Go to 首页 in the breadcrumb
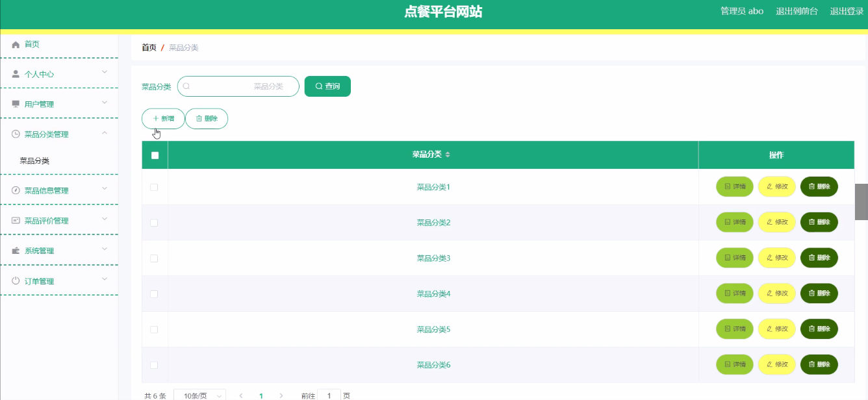Image resolution: width=868 pixels, height=400 pixels. (149, 47)
